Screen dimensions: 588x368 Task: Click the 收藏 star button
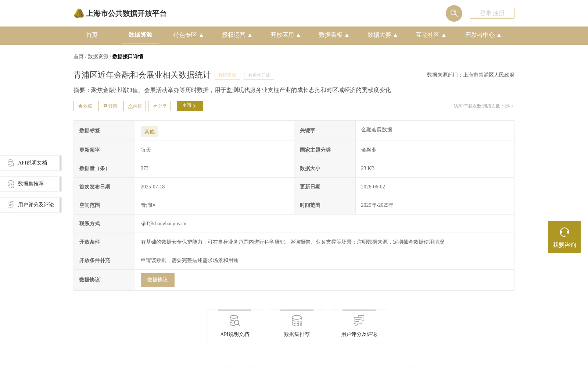[85, 106]
